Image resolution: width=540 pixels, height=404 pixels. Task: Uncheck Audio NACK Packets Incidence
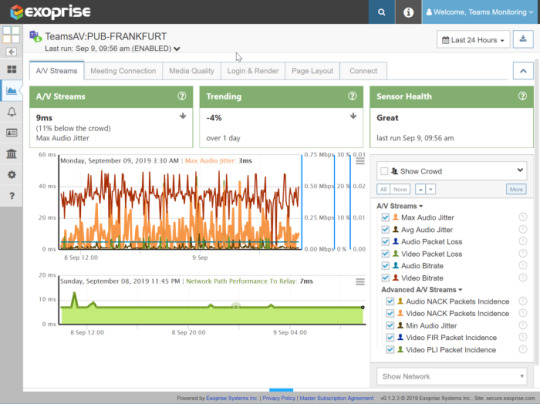[x=390, y=301]
